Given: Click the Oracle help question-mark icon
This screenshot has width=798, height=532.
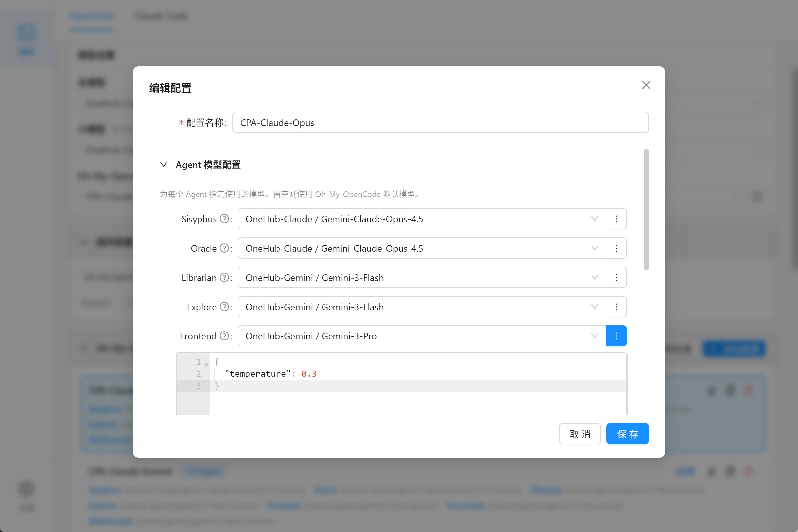Looking at the screenshot, I should (224, 248).
